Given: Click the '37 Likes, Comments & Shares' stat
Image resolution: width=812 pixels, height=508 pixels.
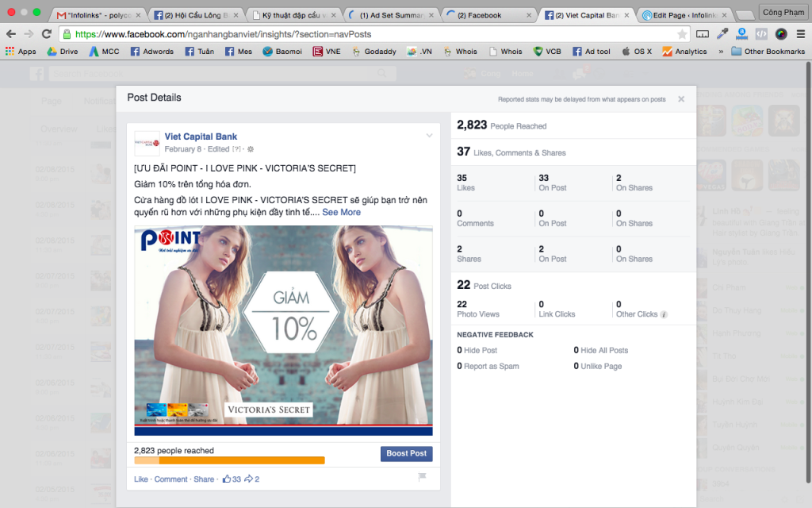Looking at the screenshot, I should click(511, 152).
